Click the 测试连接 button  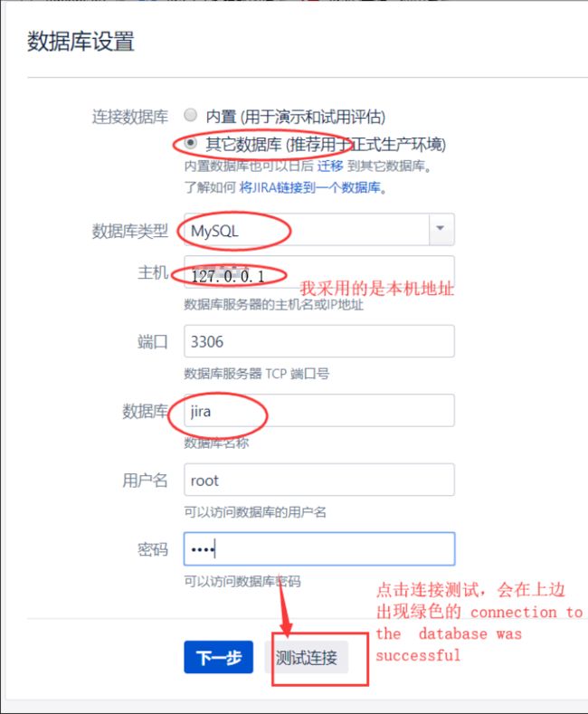point(307,657)
